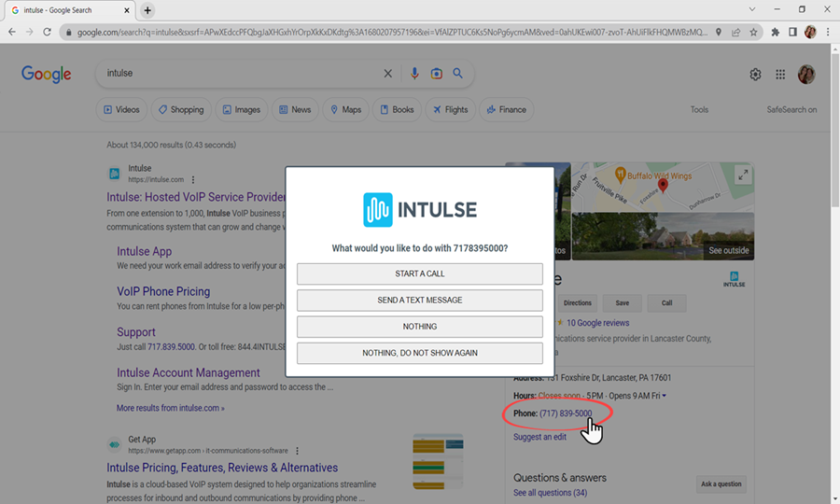The height and width of the screenshot is (504, 840).
Task: Open the Google apps grid icon
Action: 780,75
